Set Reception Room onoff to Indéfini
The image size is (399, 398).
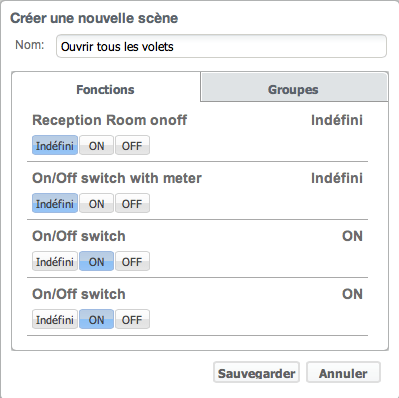[x=55, y=145]
